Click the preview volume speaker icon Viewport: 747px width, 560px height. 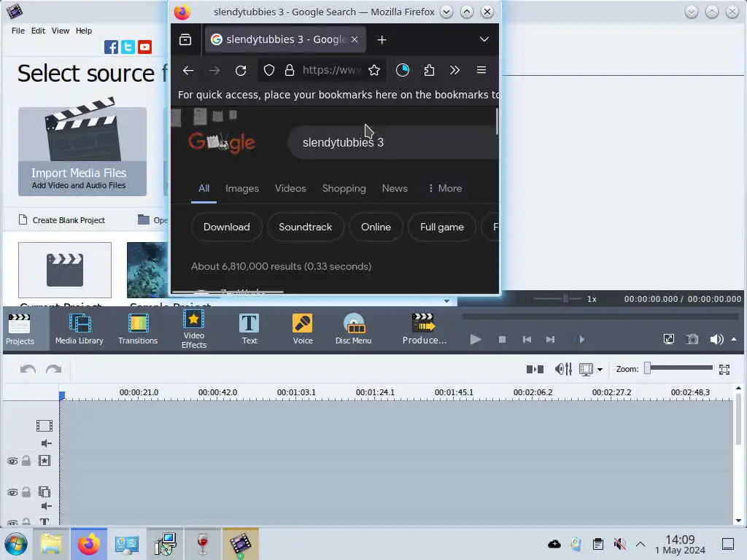tap(716, 339)
